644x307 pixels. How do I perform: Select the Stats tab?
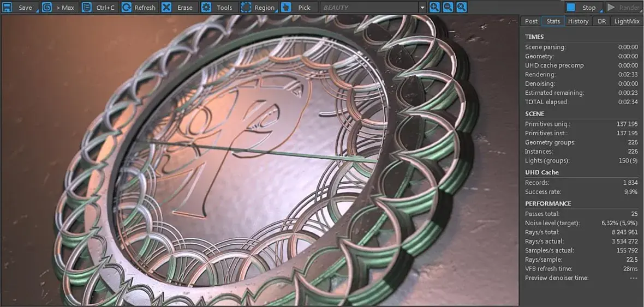point(553,21)
